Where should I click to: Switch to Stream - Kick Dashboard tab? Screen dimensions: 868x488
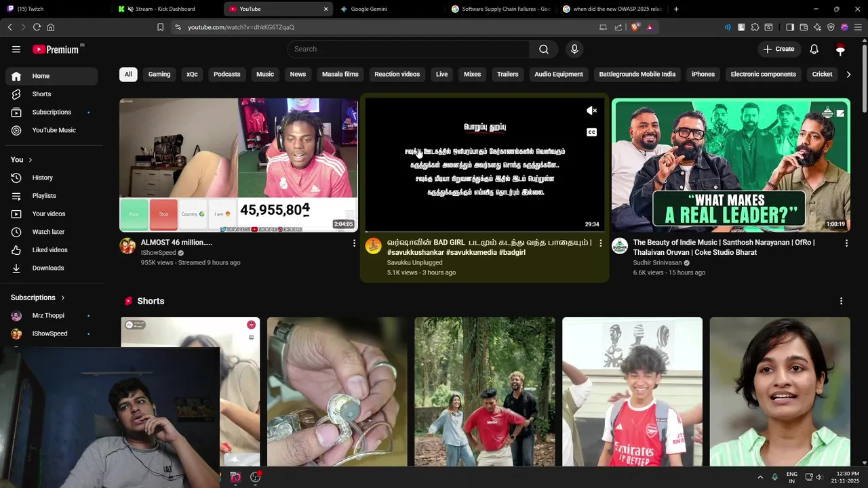click(x=167, y=9)
